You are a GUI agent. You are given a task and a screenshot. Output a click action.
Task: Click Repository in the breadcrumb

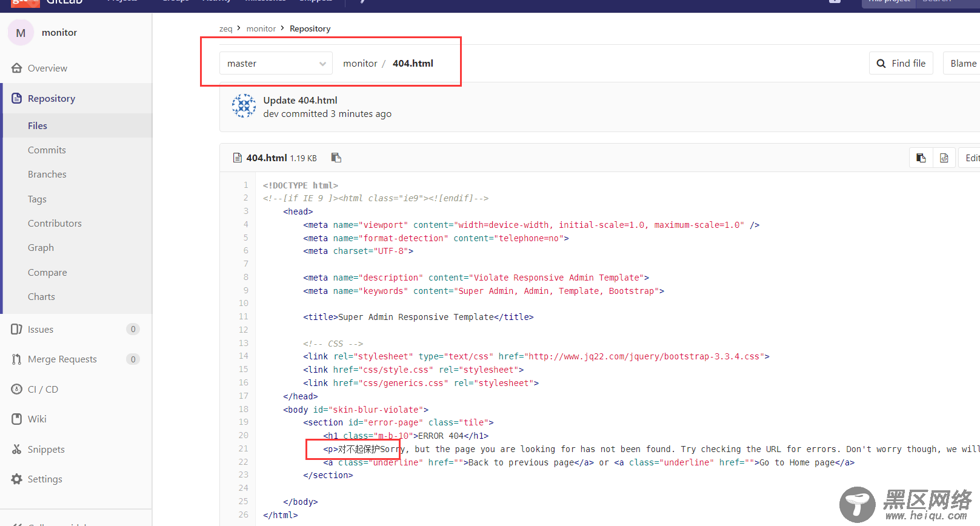310,28
